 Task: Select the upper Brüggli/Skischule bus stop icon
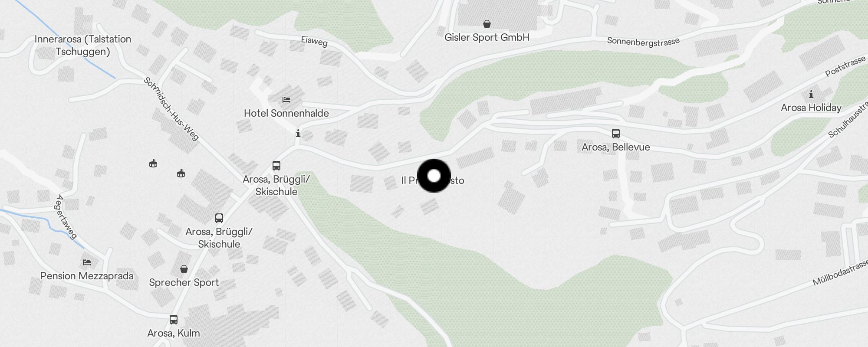276,165
